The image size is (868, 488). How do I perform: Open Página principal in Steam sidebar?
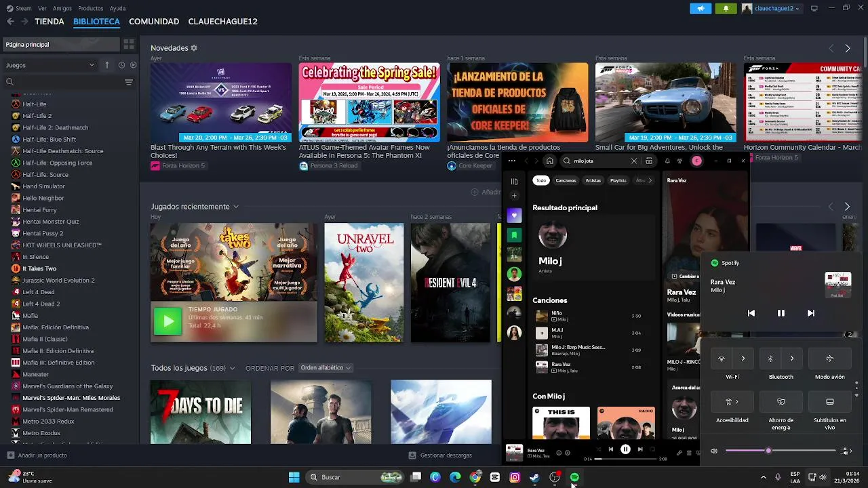60,44
